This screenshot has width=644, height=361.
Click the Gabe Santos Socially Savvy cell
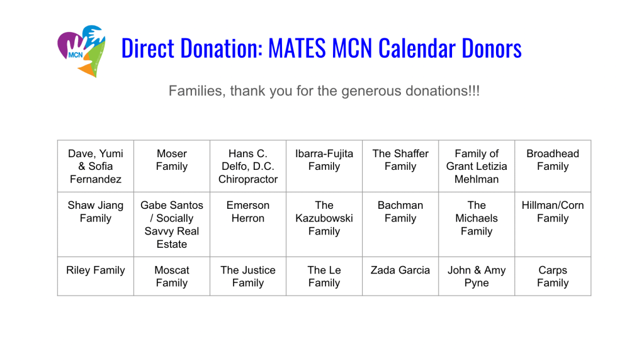click(x=172, y=225)
